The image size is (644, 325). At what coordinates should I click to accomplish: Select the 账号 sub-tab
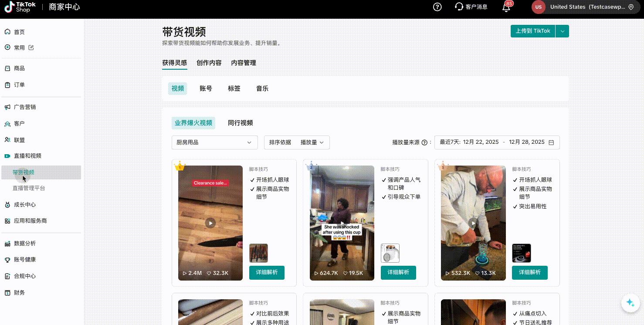tap(206, 88)
